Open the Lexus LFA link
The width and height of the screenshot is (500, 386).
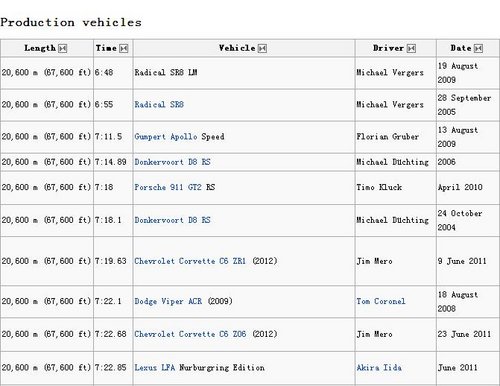155,368
